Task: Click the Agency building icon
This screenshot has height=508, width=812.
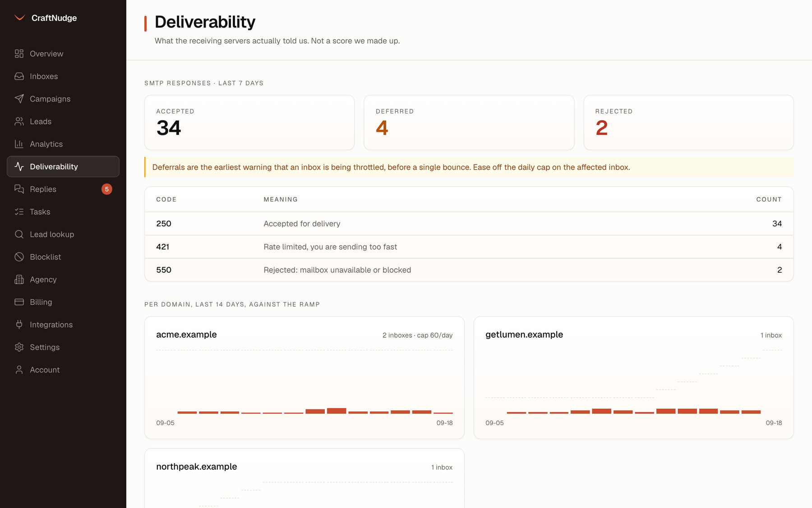Action: tap(19, 280)
